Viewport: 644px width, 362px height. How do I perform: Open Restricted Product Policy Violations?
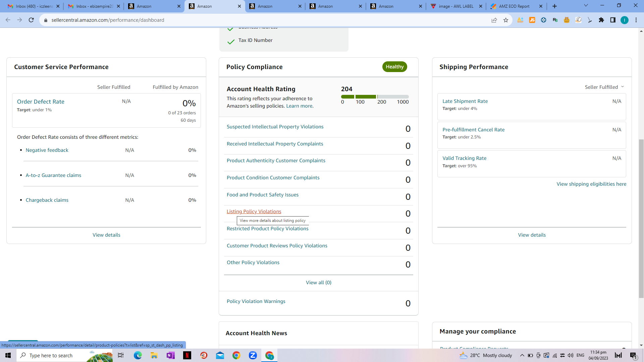click(x=268, y=229)
